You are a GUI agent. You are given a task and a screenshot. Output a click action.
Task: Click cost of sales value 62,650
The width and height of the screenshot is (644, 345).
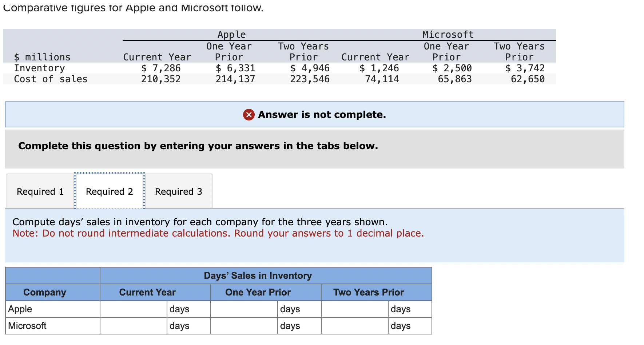click(528, 79)
